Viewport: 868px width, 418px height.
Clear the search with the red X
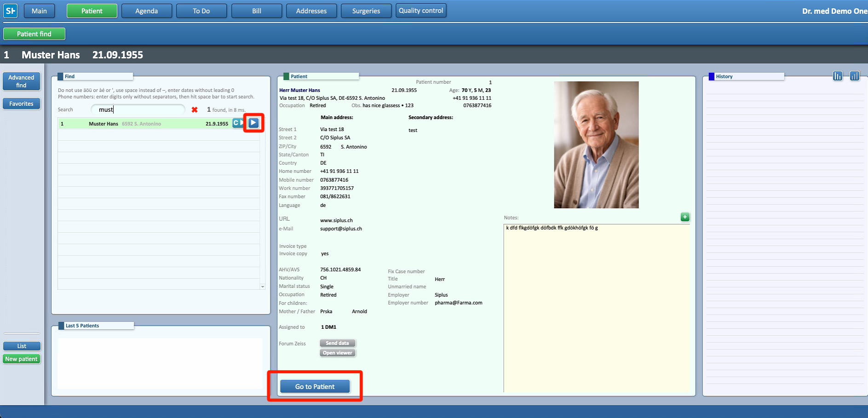pos(195,110)
